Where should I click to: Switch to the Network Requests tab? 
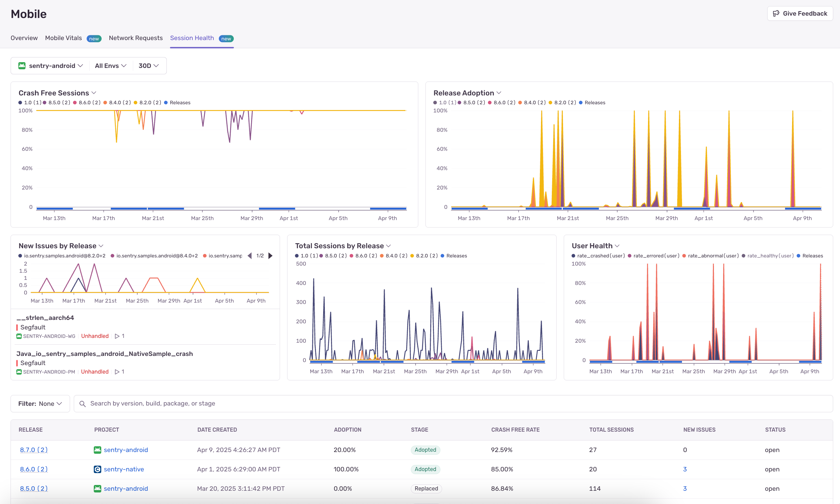click(136, 38)
